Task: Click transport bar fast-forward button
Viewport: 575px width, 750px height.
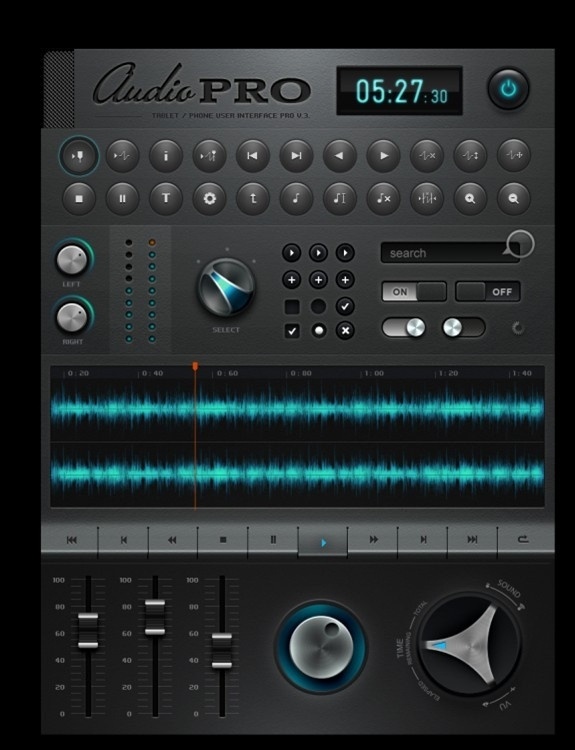Action: (374, 540)
